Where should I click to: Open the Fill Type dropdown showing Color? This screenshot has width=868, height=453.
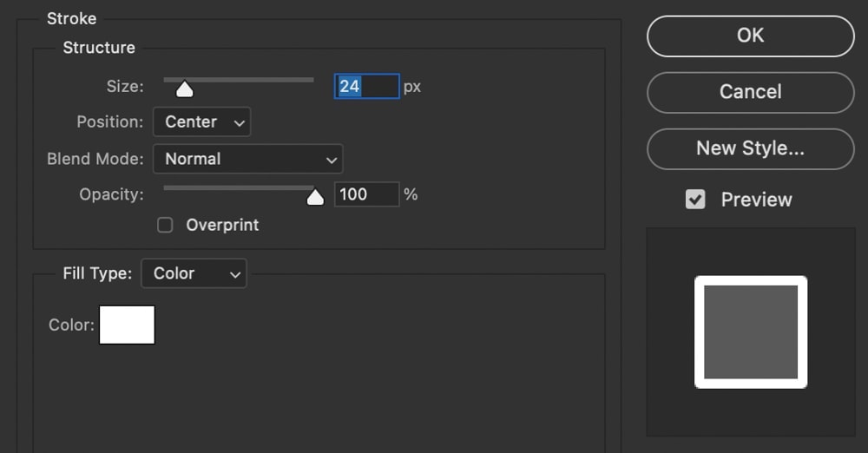point(194,274)
